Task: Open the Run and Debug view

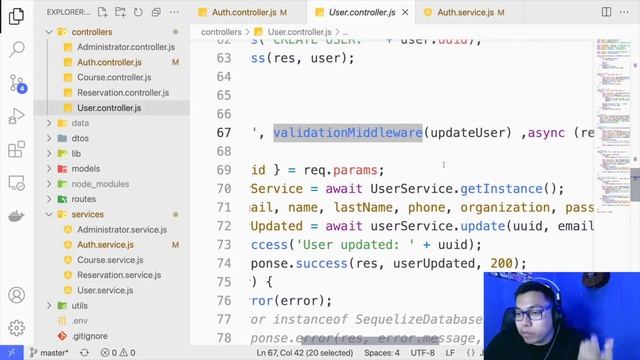Action: click(x=16, y=116)
